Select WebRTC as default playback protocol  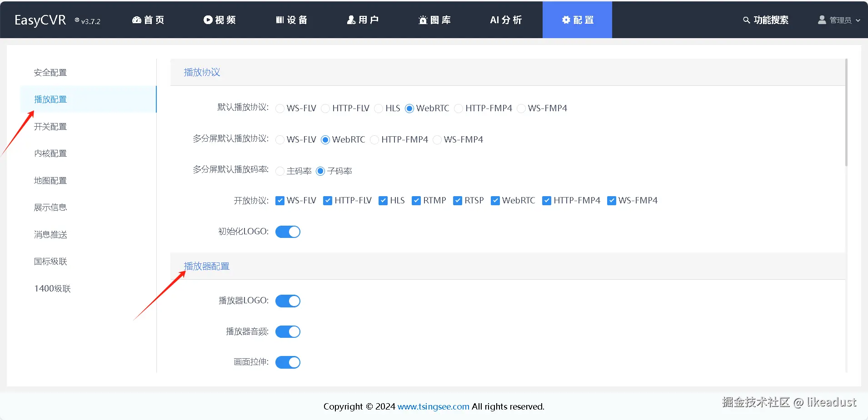point(409,109)
